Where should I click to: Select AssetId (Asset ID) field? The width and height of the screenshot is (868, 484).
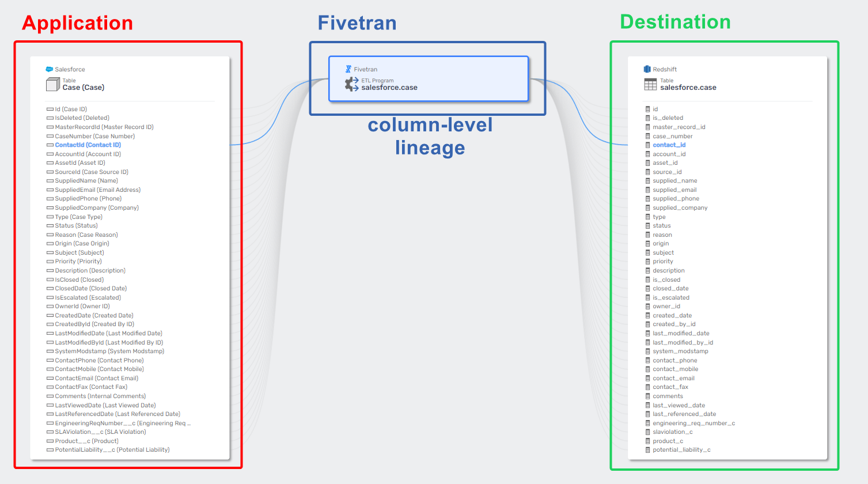pyautogui.click(x=80, y=163)
